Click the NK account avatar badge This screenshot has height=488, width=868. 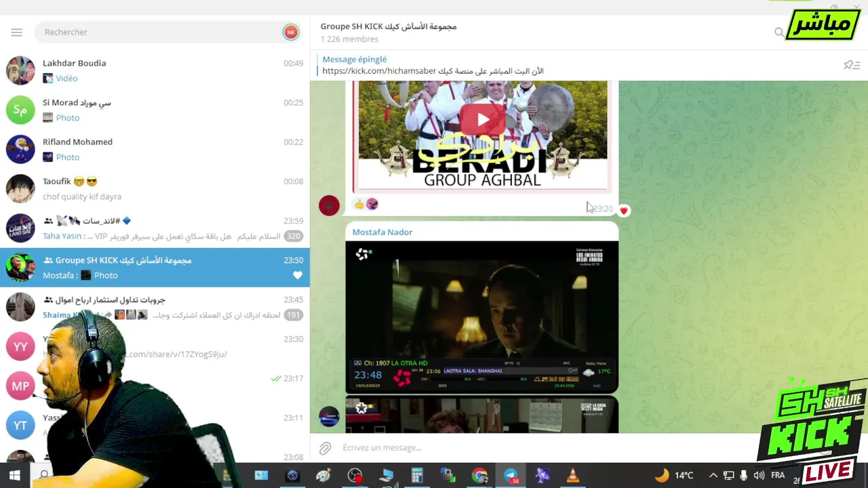click(291, 32)
